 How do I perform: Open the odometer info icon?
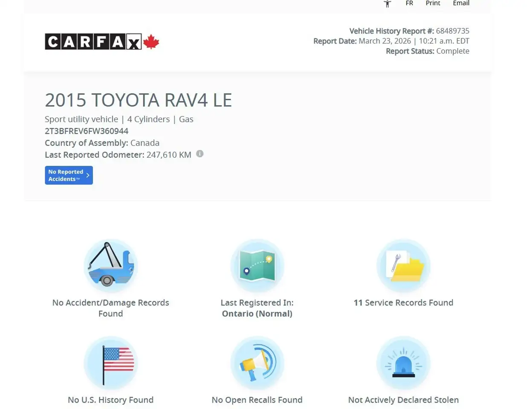click(199, 154)
